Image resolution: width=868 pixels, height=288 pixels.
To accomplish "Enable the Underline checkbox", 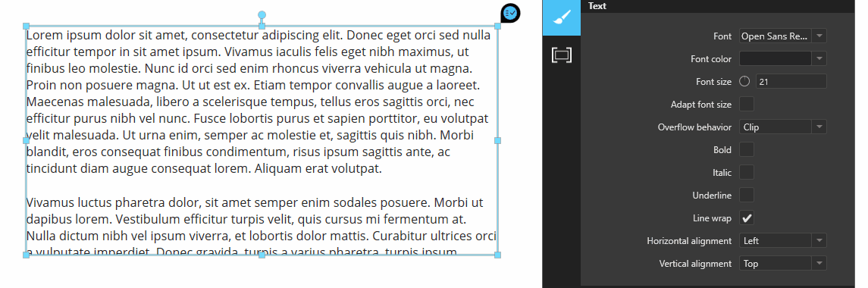I will [747, 195].
